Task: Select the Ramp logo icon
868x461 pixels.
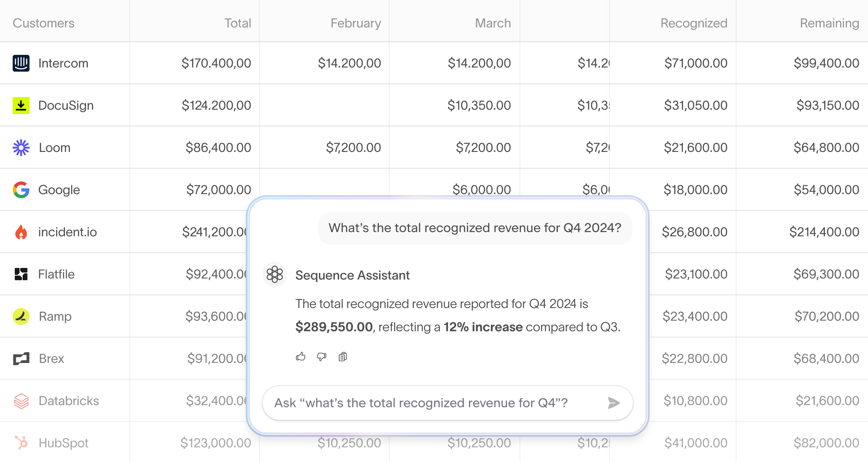Action: point(21,316)
